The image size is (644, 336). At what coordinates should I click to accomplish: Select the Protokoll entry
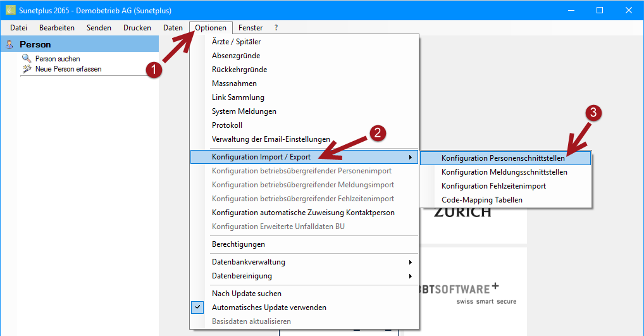[x=304, y=125]
